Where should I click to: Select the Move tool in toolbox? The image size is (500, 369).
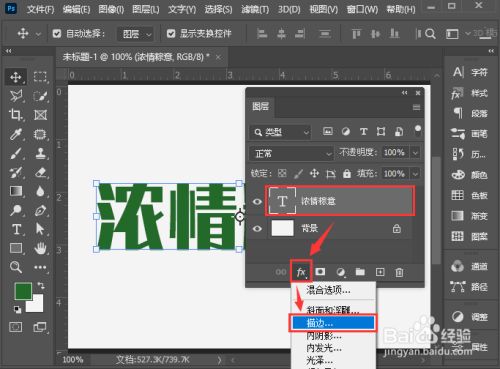(16, 77)
